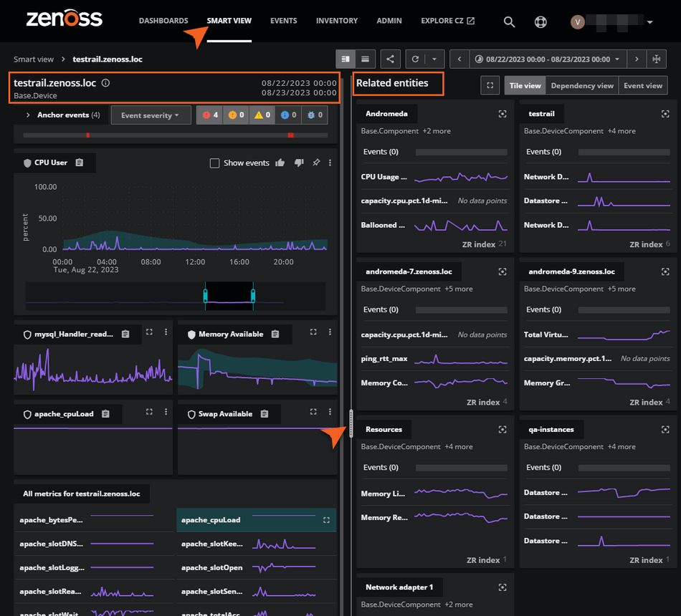
Task: Toggle info severity filter blue icon
Action: tap(288, 115)
